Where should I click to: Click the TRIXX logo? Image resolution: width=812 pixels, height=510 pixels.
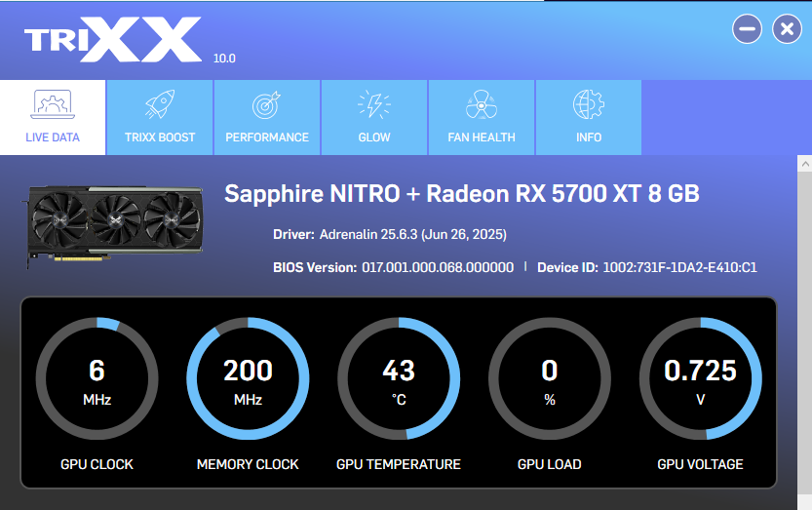tap(113, 39)
